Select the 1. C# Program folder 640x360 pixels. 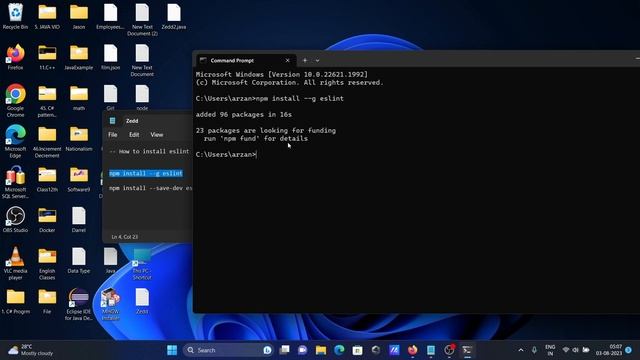click(16, 301)
